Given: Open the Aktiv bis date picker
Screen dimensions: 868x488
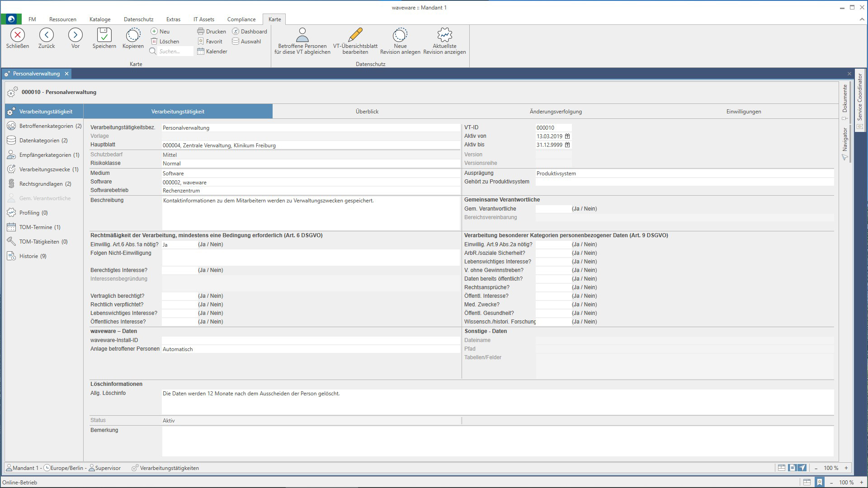Looking at the screenshot, I should point(567,145).
